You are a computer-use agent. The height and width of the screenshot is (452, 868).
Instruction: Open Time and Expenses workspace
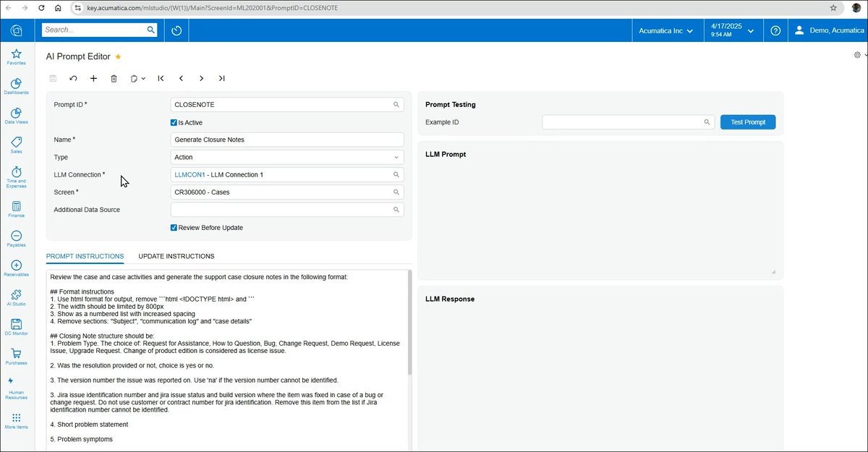click(16, 178)
